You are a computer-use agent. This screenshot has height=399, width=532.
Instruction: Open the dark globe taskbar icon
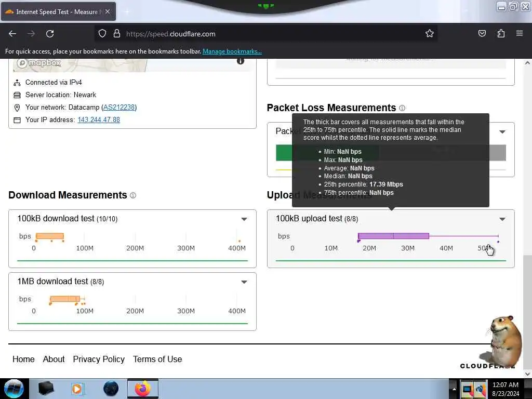point(111,389)
